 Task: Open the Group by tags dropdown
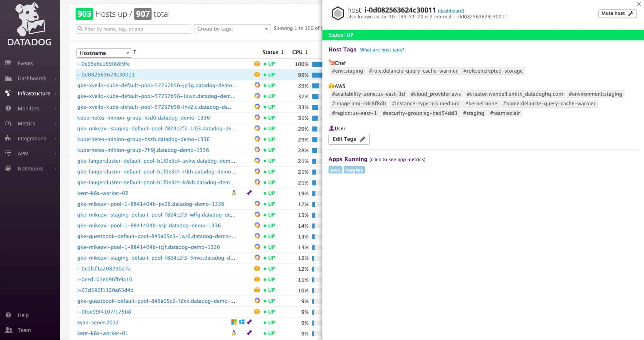tap(232, 29)
